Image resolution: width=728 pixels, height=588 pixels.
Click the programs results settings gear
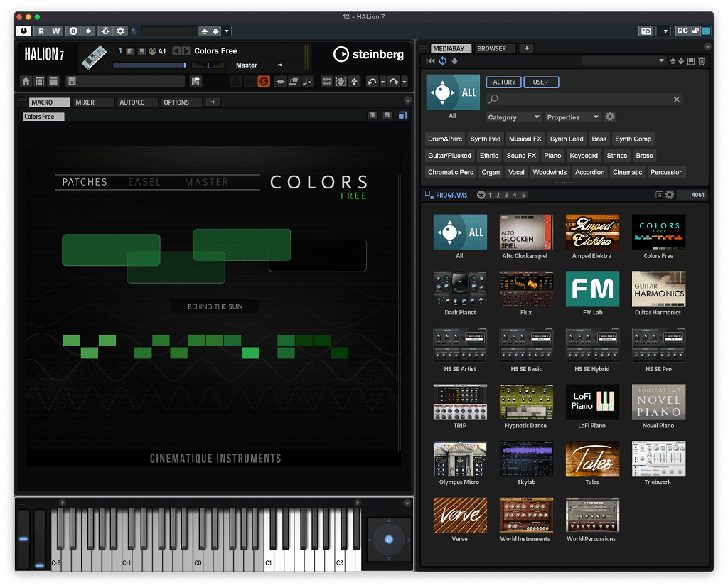coord(670,195)
